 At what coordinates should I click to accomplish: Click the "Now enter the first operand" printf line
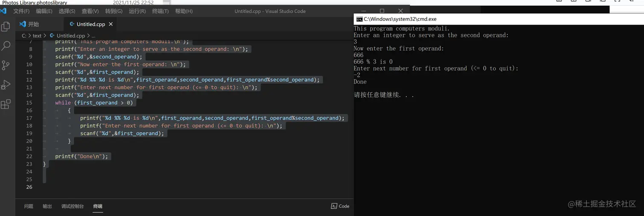coord(121,64)
